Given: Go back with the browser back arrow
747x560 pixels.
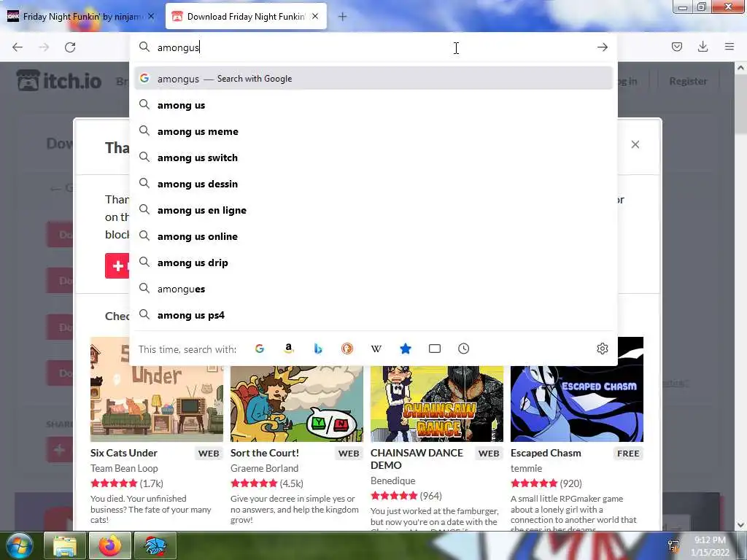Looking at the screenshot, I should coord(18,47).
